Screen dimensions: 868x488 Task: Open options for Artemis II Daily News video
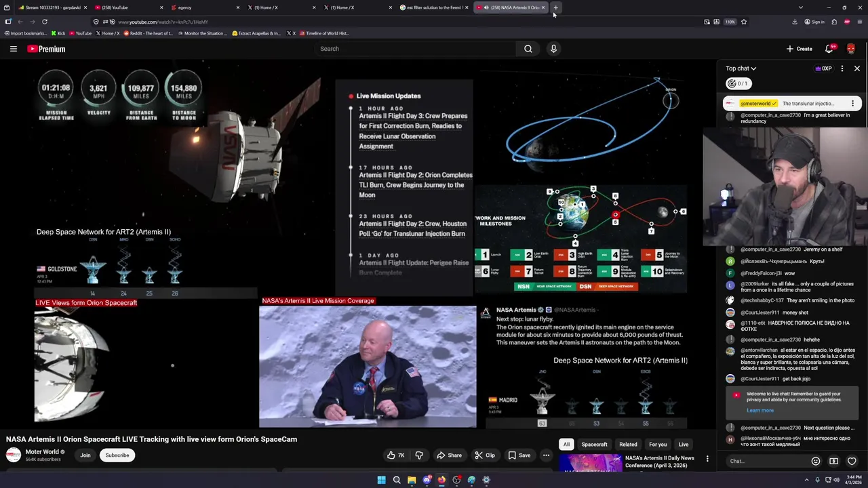[707, 459]
